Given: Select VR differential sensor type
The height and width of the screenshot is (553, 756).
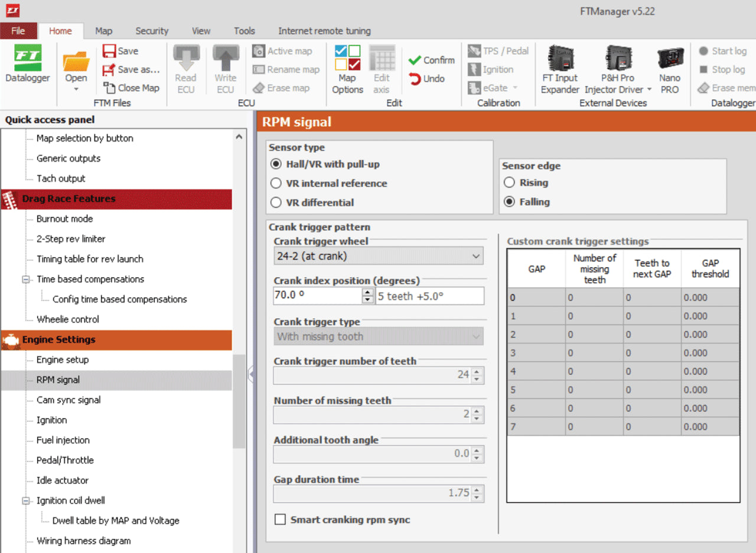Looking at the screenshot, I should [312, 202].
